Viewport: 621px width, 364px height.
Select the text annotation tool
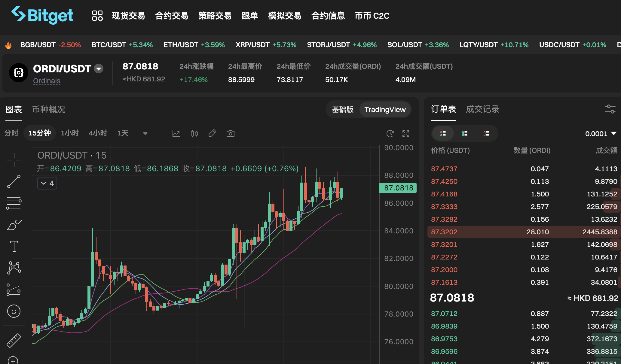[14, 246]
